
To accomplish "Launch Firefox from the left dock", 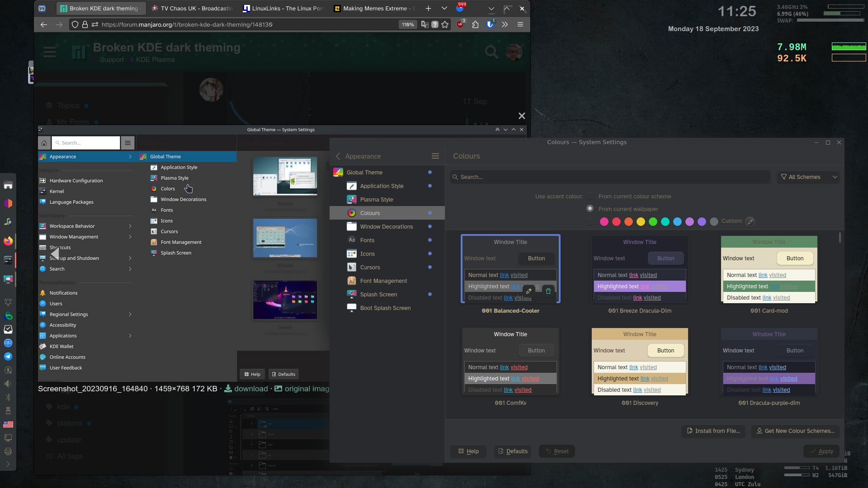I will 8,241.
